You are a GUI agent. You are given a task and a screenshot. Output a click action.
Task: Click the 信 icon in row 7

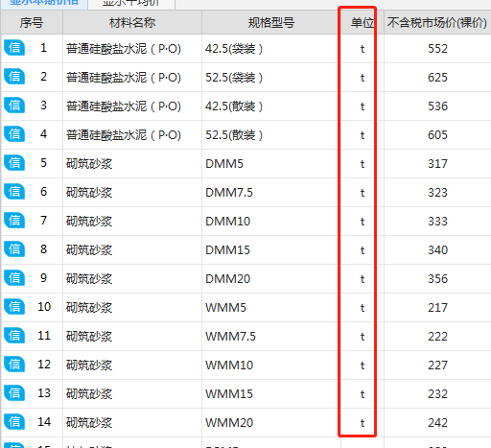[14, 221]
